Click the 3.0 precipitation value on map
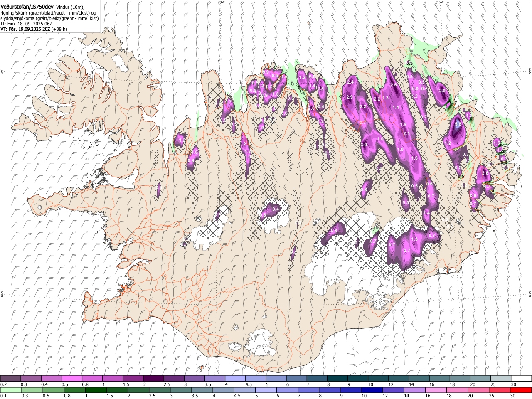This screenshot has height=399, width=532. (364, 145)
